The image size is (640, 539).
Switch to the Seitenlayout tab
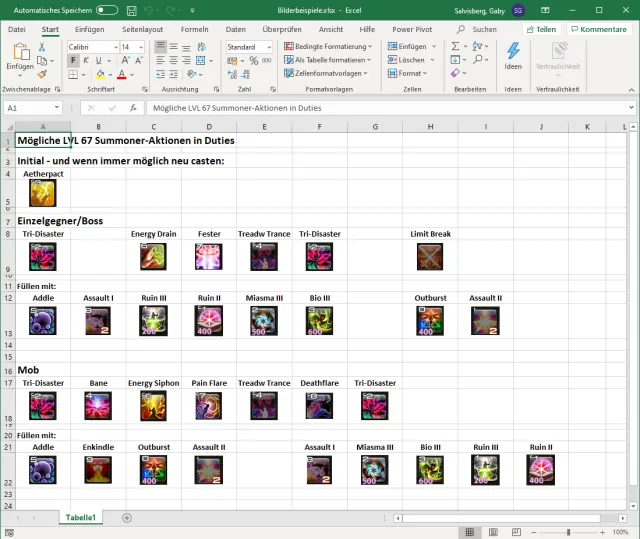click(140, 29)
